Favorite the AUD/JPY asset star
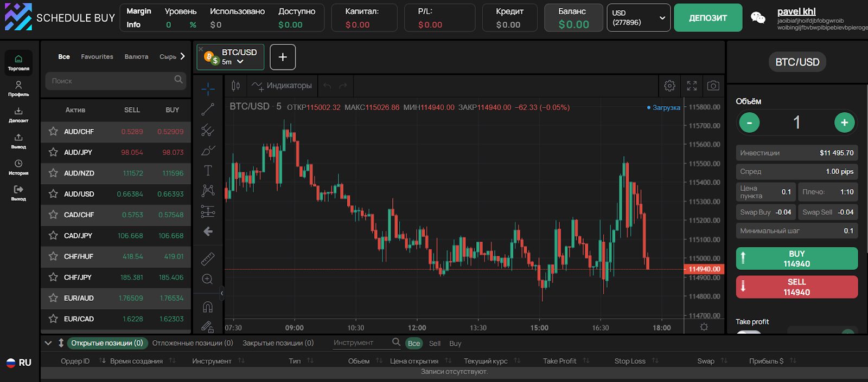The image size is (868, 382). [53, 152]
